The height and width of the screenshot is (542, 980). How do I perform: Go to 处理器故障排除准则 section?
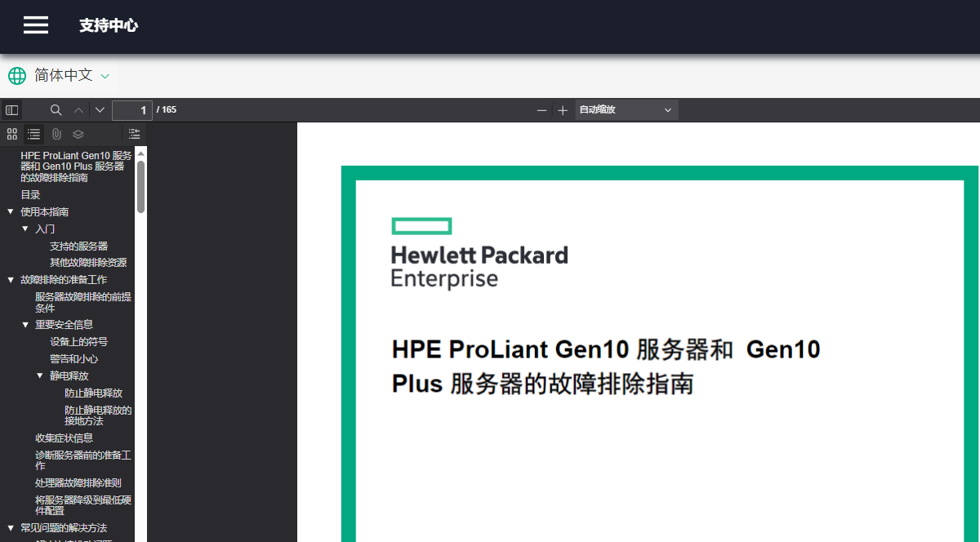pyautogui.click(x=78, y=483)
